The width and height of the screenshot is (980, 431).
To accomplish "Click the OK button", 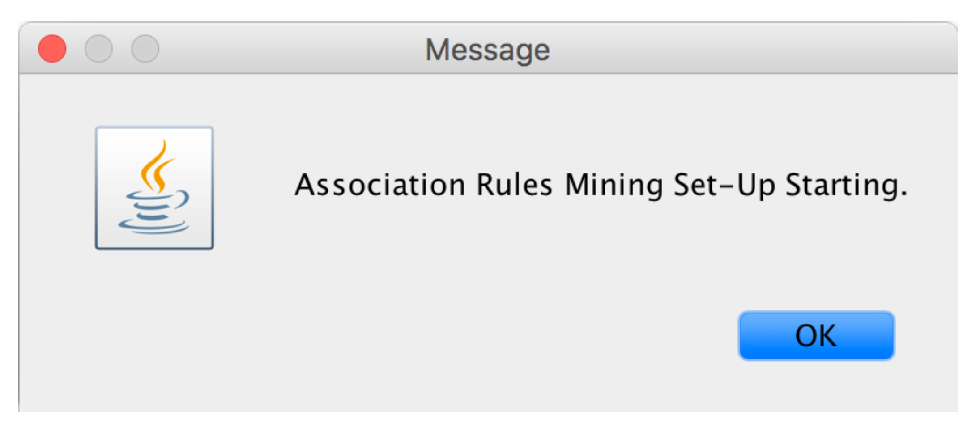I will coord(816,336).
